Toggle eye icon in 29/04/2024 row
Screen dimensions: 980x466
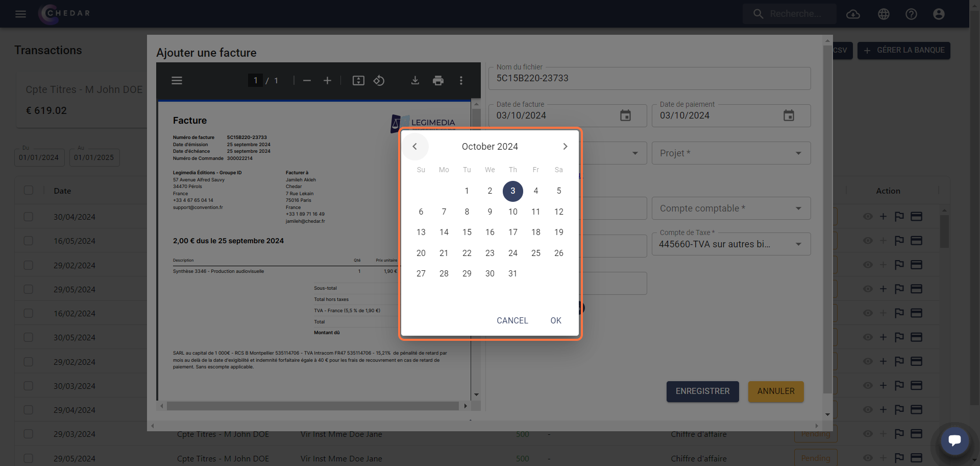pos(868,409)
